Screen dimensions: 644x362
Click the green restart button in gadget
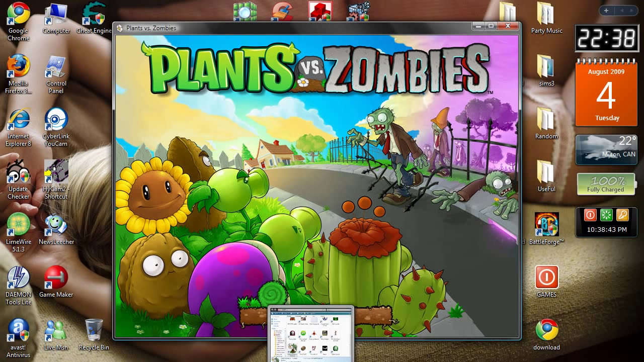pyautogui.click(x=606, y=215)
